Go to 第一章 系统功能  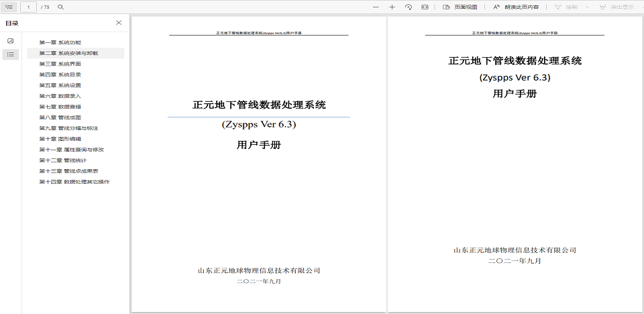(x=60, y=42)
